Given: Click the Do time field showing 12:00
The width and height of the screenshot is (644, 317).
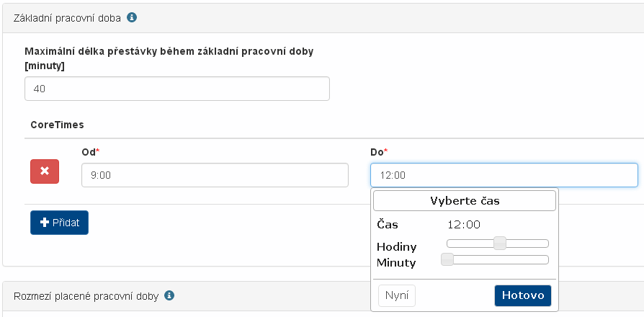Looking at the screenshot, I should click(504, 175).
